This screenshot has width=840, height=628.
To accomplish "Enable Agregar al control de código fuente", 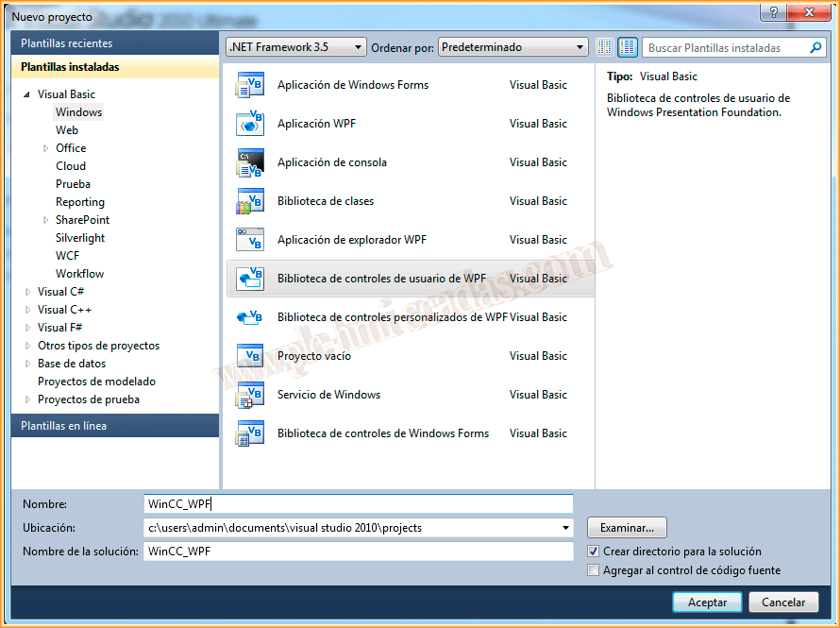I will tap(594, 570).
